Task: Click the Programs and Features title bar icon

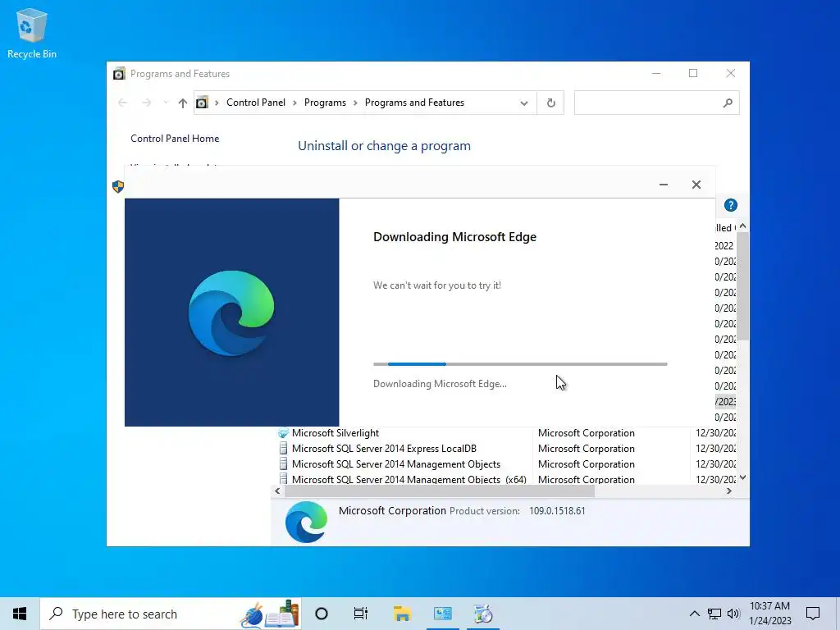Action: [119, 73]
